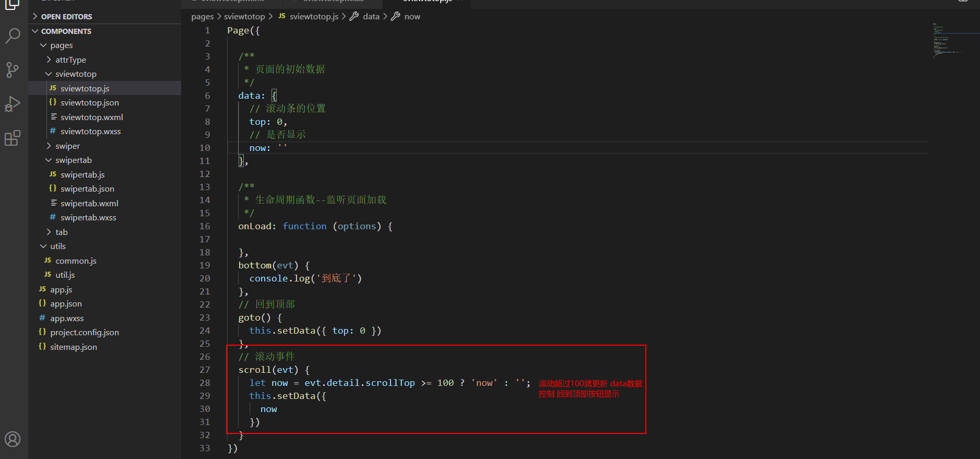Click 'top: 0,' on line 8
Screen dimensions: 980x459
(x=268, y=122)
